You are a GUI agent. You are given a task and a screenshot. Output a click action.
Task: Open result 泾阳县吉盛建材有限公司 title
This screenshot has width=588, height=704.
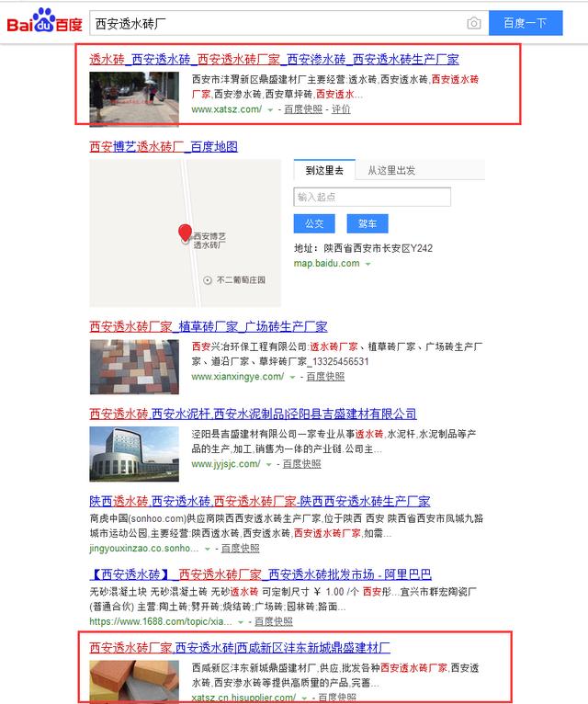(253, 414)
